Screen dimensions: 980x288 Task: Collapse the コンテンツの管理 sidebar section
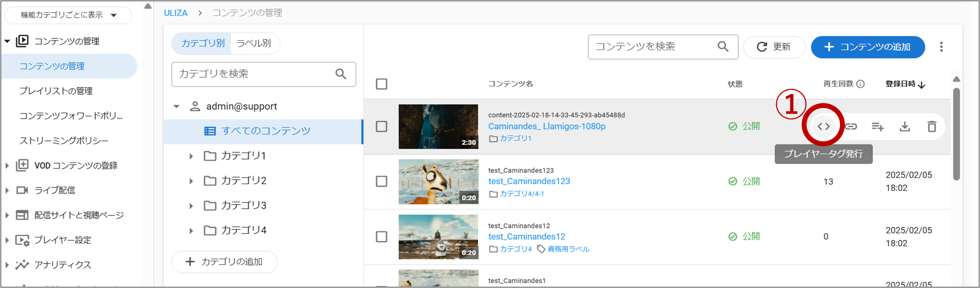pos(7,41)
